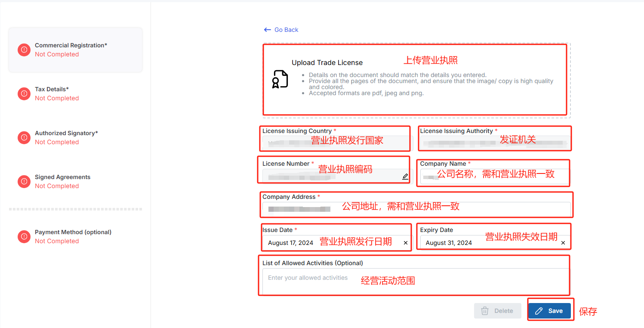Click the List of Allowed Activities textbox
644x328 pixels.
coord(416,281)
